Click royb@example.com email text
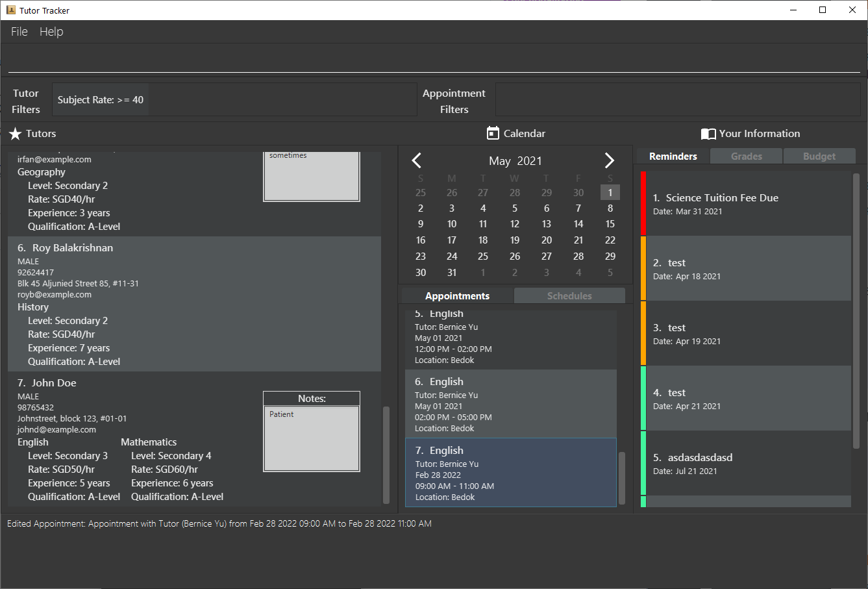Viewport: 868px width, 589px height. click(x=55, y=295)
